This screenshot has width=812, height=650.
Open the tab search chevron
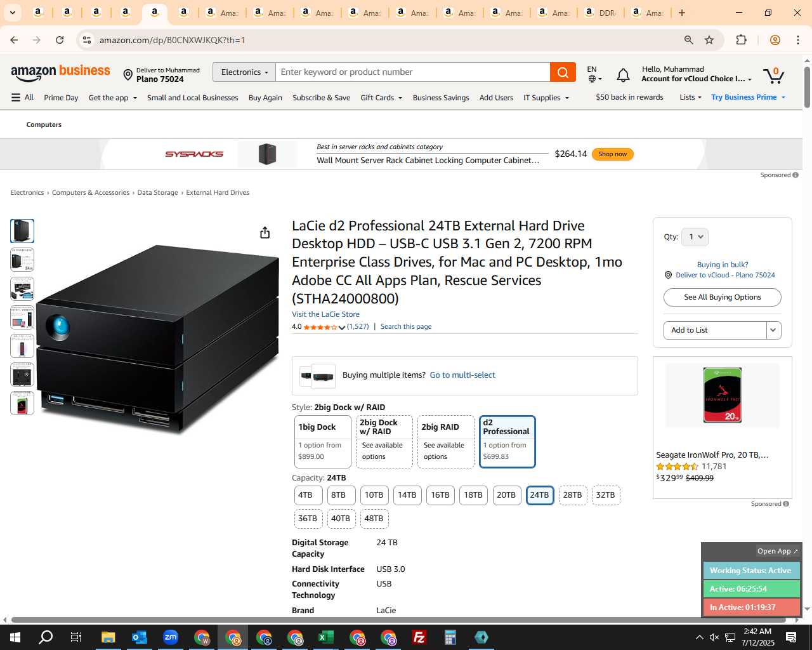(12, 13)
